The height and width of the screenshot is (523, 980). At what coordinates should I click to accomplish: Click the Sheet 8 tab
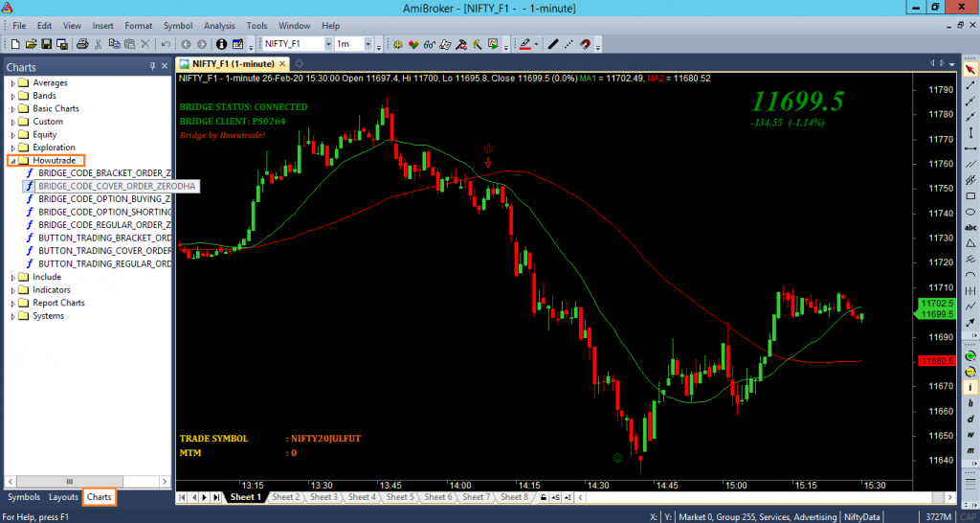tap(513, 497)
